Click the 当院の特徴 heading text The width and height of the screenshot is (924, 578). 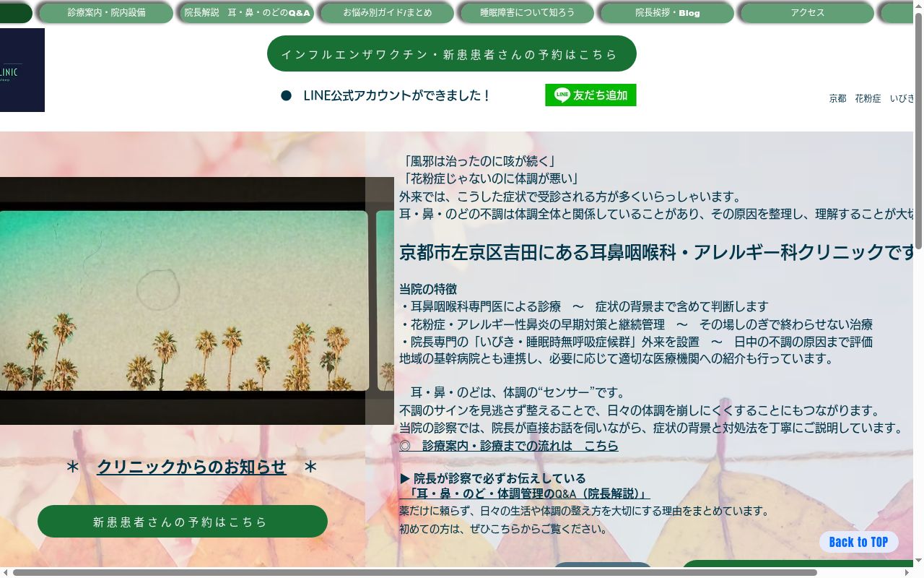(x=428, y=289)
